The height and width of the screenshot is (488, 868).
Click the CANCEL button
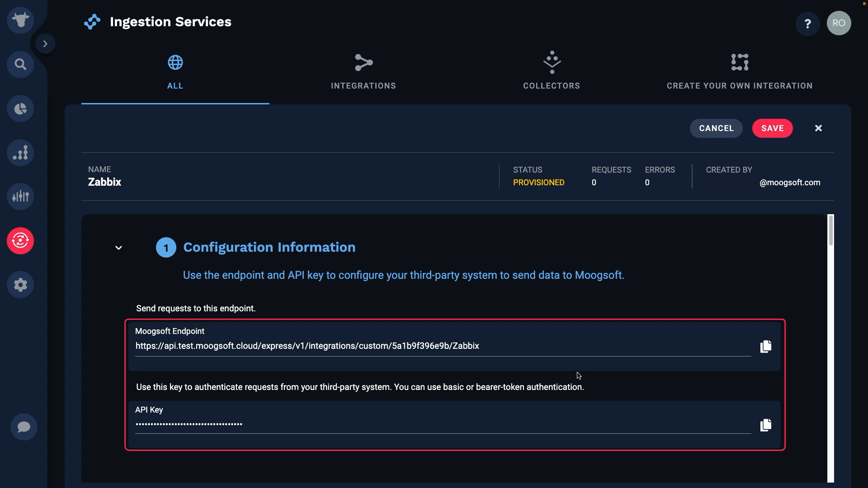pos(716,128)
